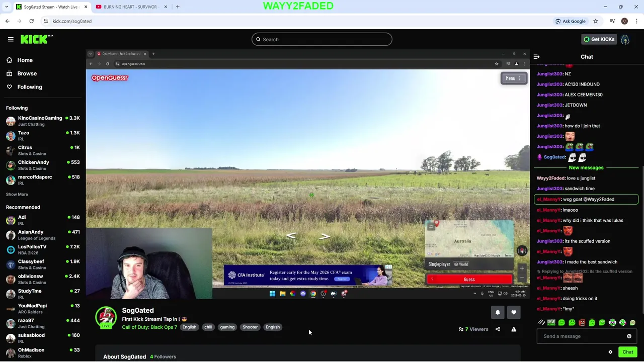The height and width of the screenshot is (362, 644).
Task: Click the Australia minimap
Action: (469, 239)
